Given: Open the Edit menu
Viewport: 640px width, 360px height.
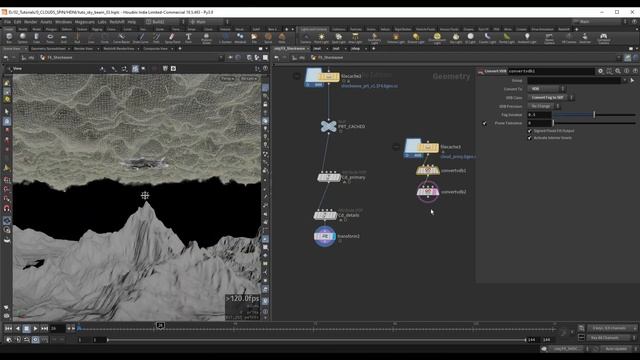Looking at the screenshot, I should coord(17,22).
